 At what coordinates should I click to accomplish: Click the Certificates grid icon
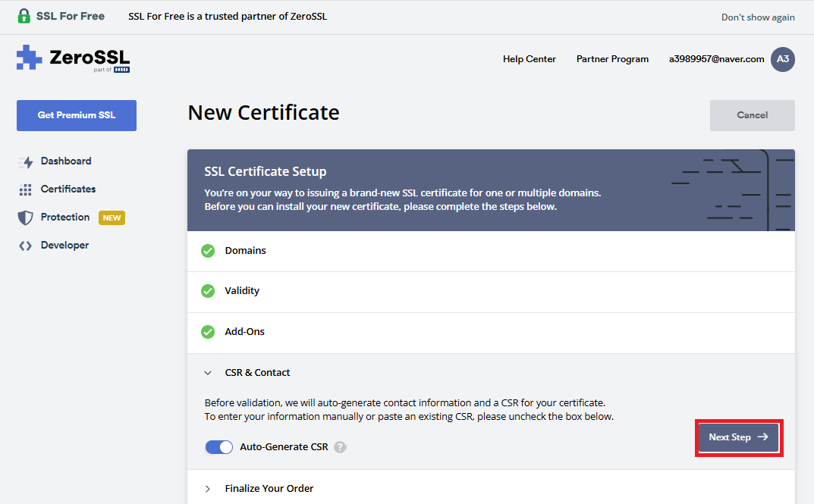click(26, 189)
